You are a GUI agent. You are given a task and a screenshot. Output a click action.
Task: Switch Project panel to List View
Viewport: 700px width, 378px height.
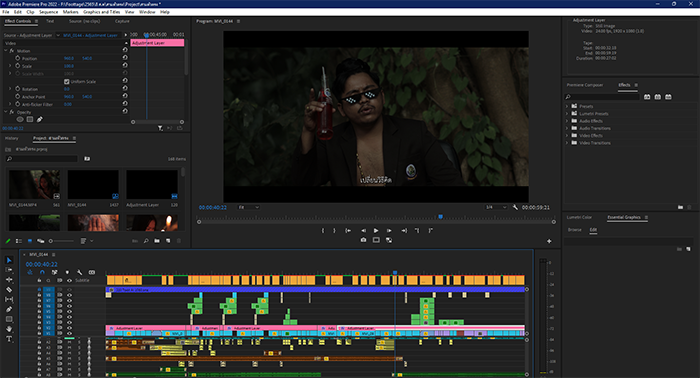[x=19, y=241]
